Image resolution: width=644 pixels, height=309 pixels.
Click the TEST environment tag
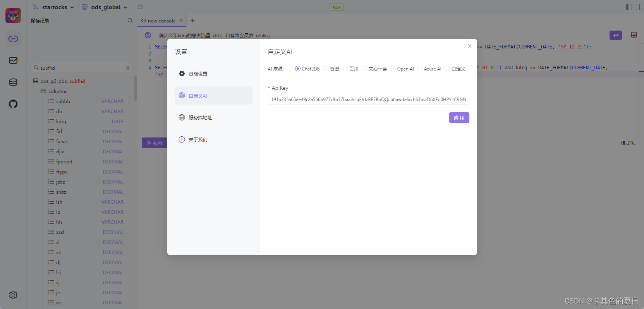point(337,7)
